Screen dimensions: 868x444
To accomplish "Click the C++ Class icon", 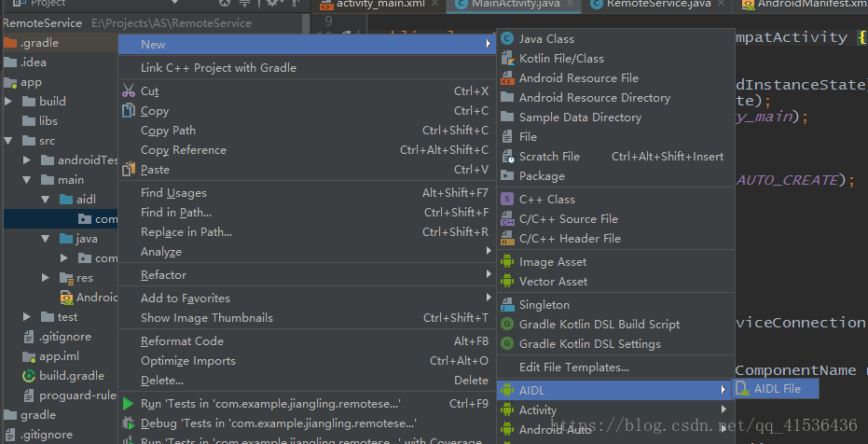I will pos(507,200).
